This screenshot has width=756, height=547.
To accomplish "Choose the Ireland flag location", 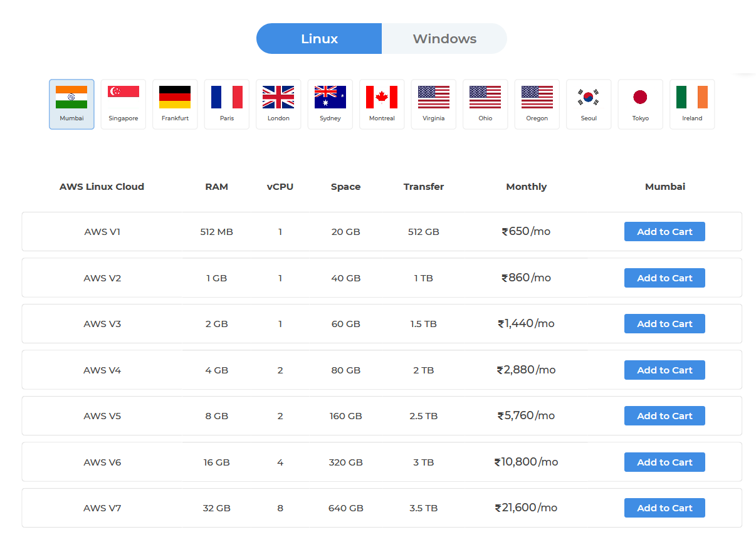I will click(692, 104).
